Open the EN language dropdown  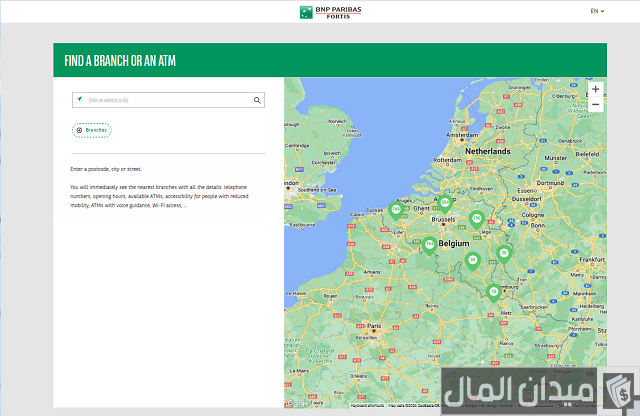point(597,11)
